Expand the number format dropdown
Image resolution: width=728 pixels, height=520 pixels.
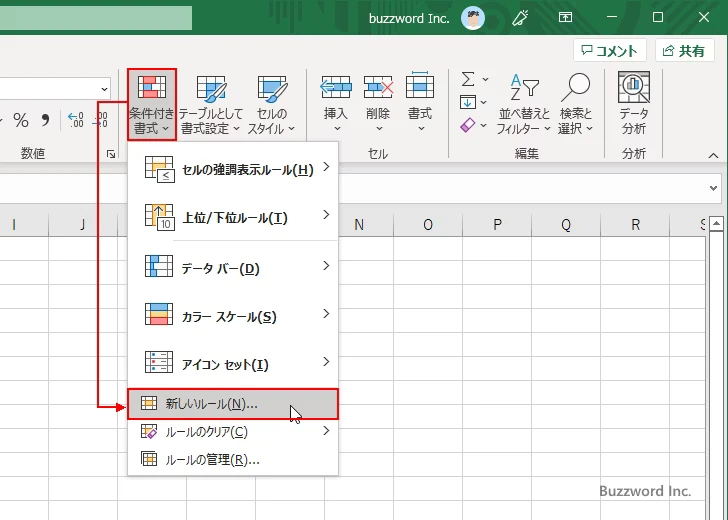[x=104, y=89]
